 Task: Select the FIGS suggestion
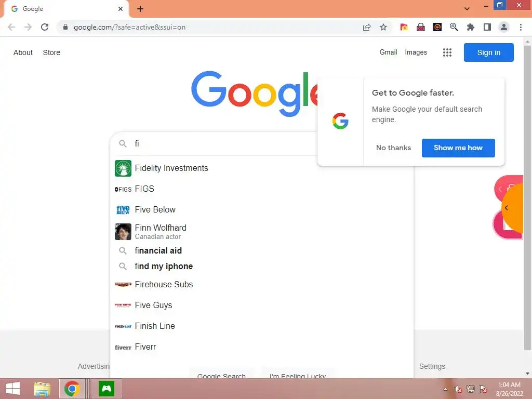click(262, 189)
